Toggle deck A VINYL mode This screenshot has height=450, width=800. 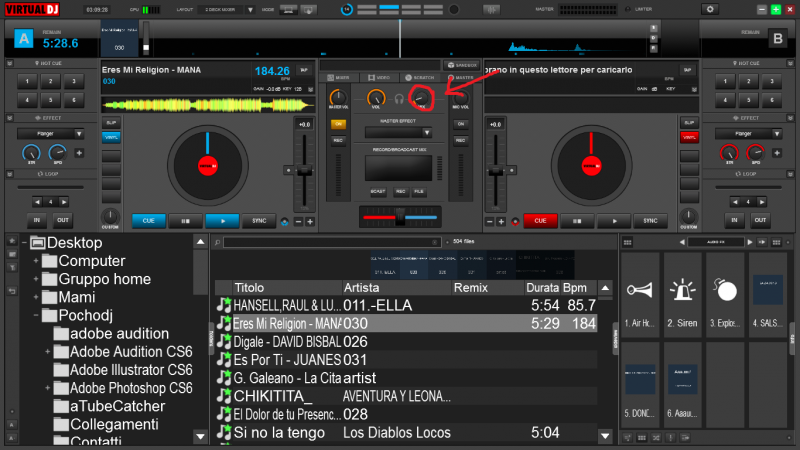[111, 137]
